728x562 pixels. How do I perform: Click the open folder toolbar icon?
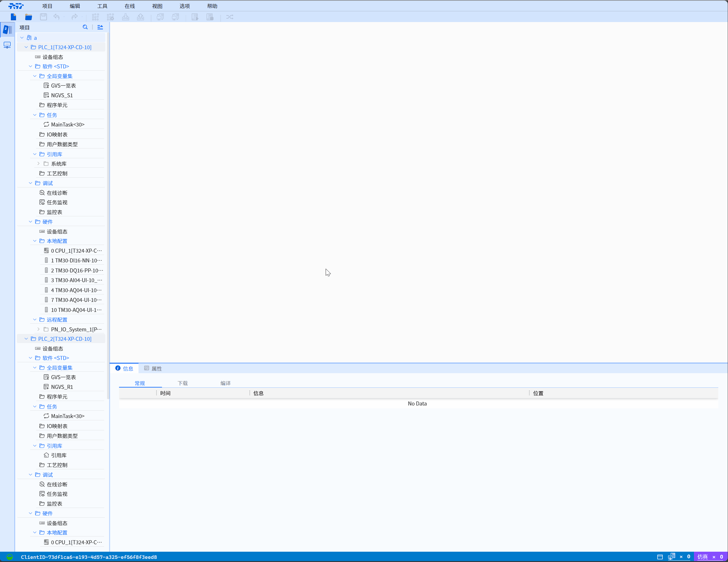pos(28,17)
